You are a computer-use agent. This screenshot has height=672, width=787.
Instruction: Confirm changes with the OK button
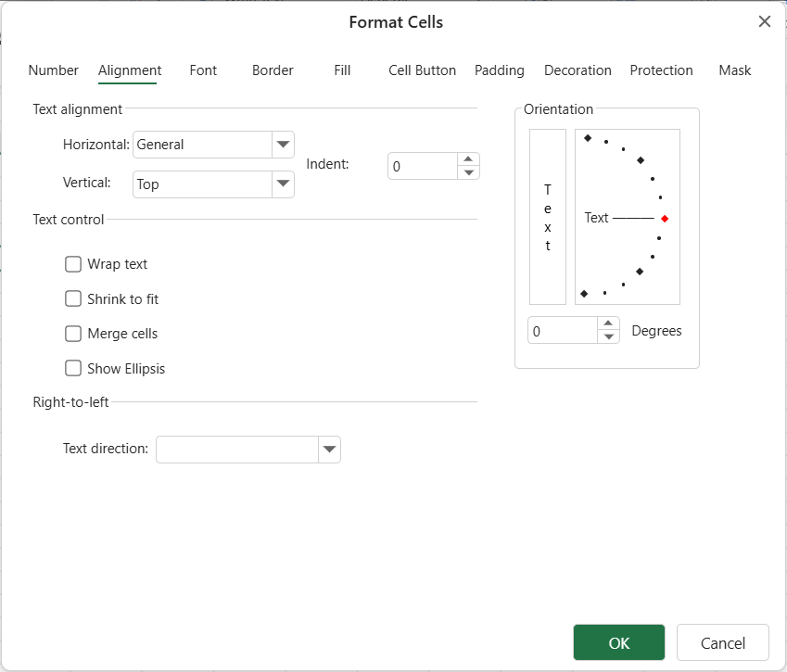[618, 642]
